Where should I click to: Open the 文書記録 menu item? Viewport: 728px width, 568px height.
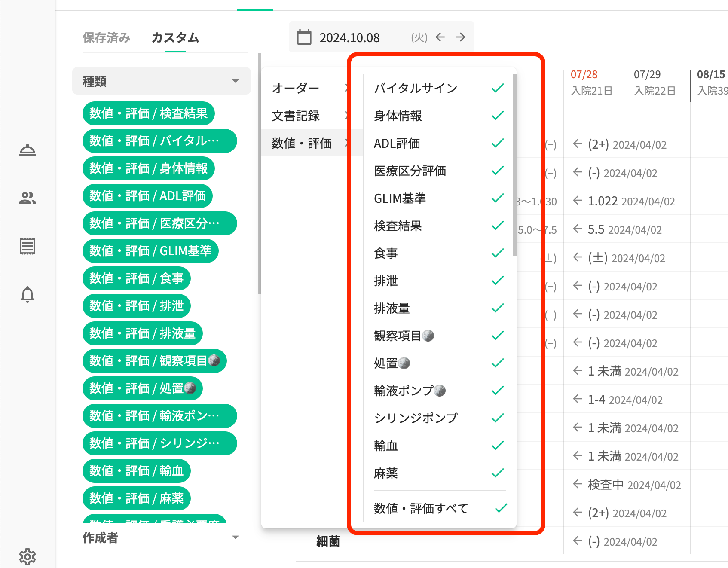tap(304, 116)
